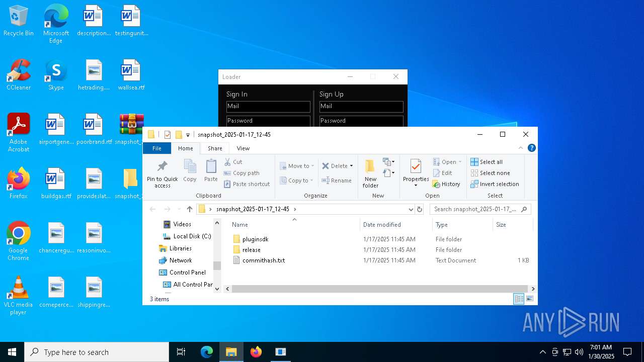Image resolution: width=644 pixels, height=362 pixels.
Task: Click Select all button
Action: pyautogui.click(x=487, y=162)
